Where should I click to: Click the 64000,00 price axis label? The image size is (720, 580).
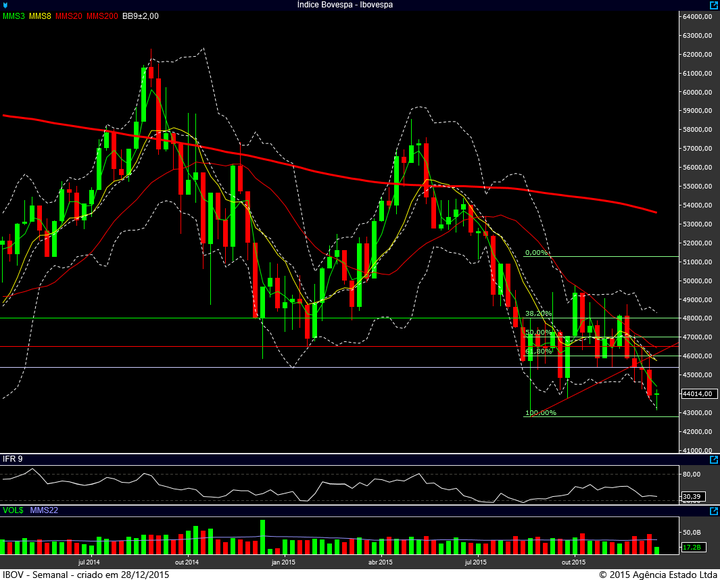click(x=698, y=17)
